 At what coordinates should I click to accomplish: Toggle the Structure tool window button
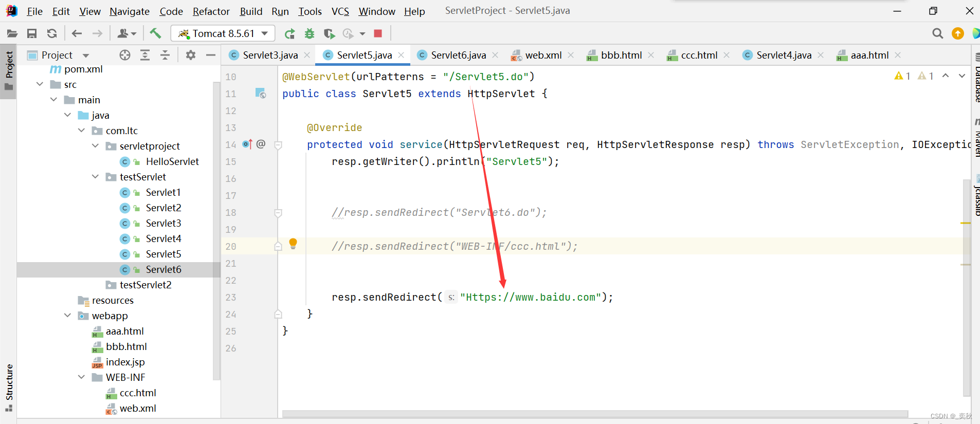[9, 387]
